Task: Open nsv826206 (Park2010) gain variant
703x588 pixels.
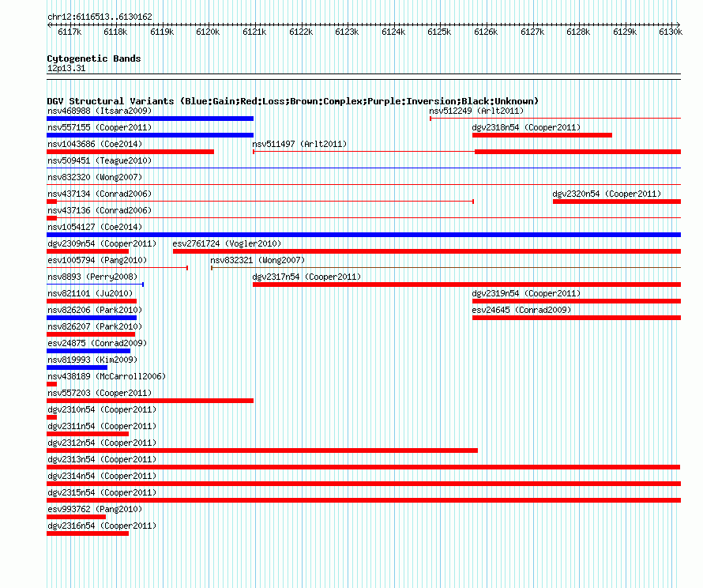Action: click(92, 318)
